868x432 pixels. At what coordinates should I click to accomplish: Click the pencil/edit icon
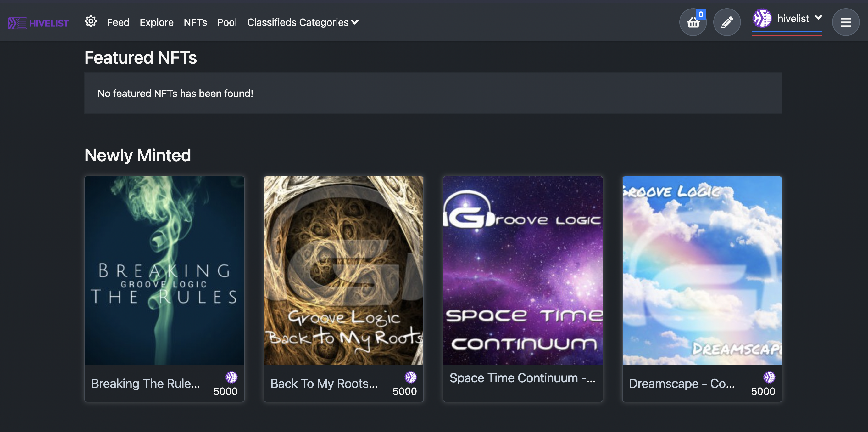pyautogui.click(x=727, y=22)
